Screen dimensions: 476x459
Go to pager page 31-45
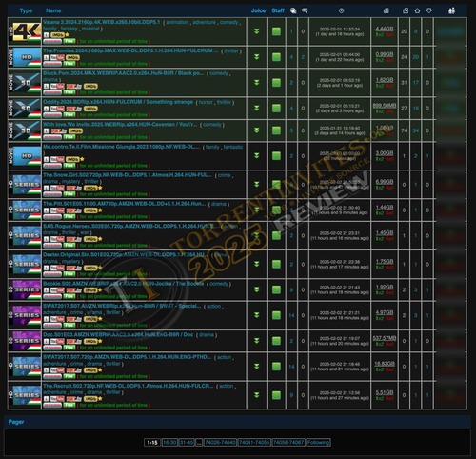tap(187, 443)
